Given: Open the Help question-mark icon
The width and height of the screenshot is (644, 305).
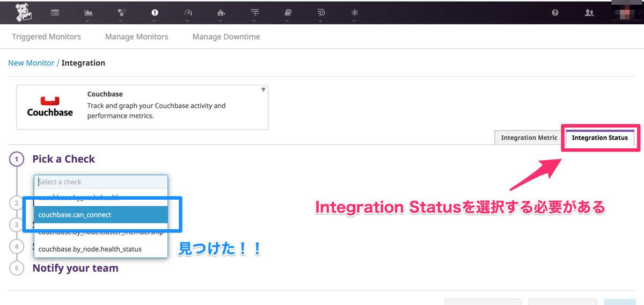Looking at the screenshot, I should click(555, 12).
